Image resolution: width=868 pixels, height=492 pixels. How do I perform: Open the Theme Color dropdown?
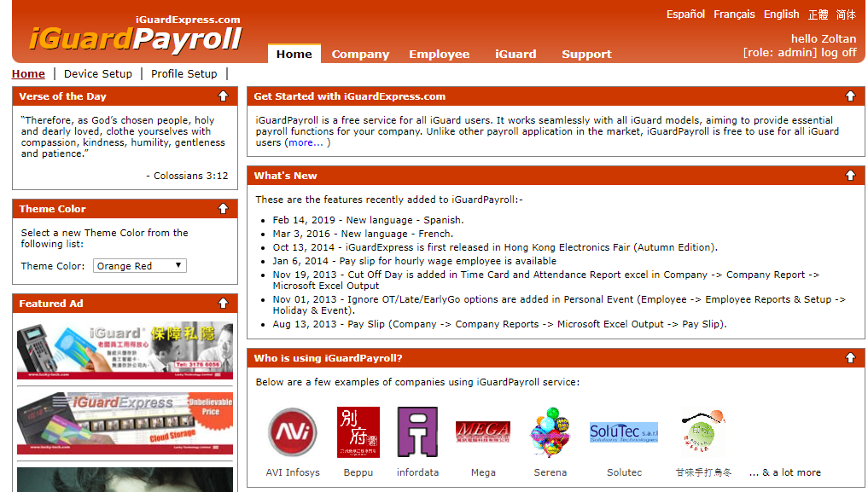click(139, 266)
